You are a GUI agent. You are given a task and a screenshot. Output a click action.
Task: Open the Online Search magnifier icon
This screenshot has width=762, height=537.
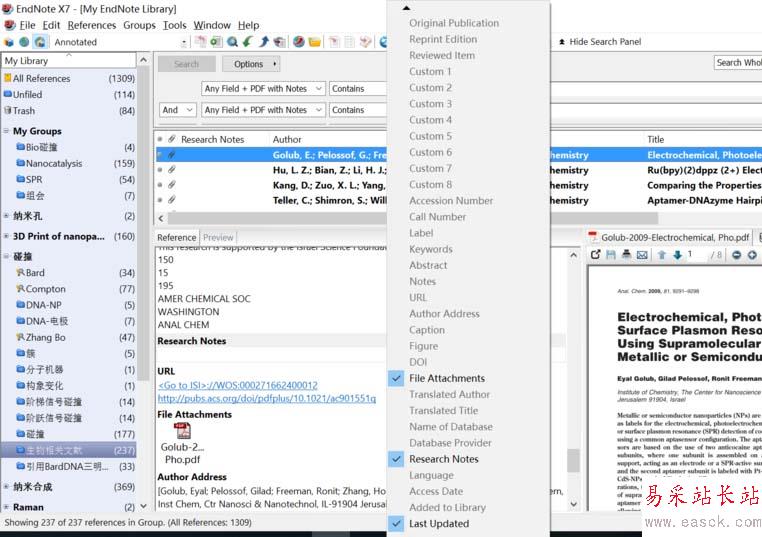click(232, 42)
